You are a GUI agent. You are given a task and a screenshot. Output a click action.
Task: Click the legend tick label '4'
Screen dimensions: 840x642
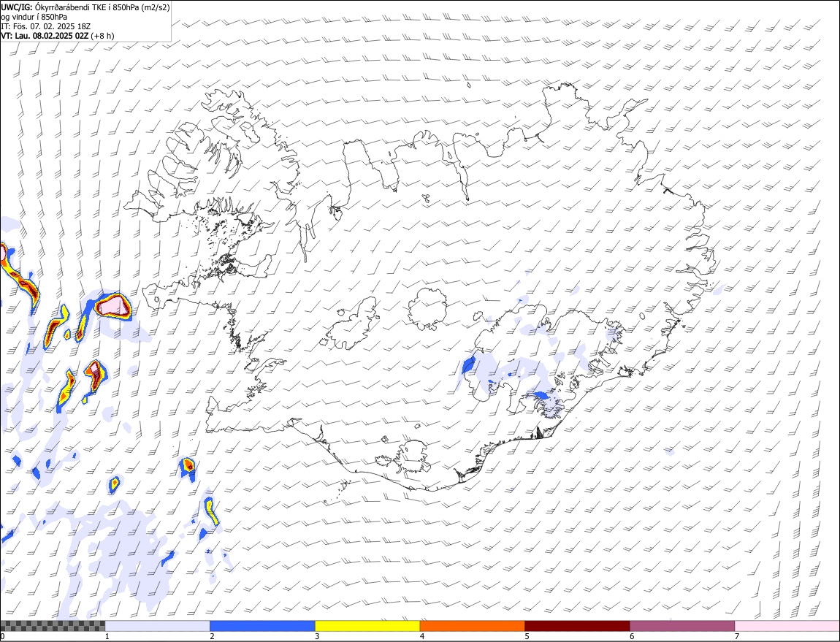pyautogui.click(x=422, y=636)
